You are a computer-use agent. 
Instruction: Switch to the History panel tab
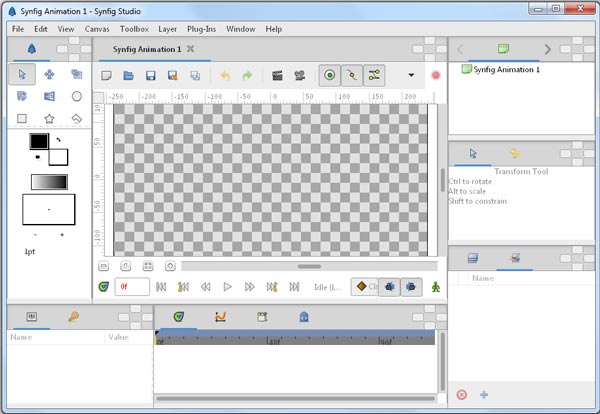pos(515,153)
